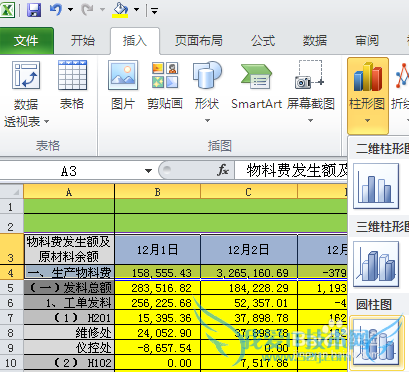Click cell value 158,555.43
Viewport: 409px width, 372px height.
157,273
